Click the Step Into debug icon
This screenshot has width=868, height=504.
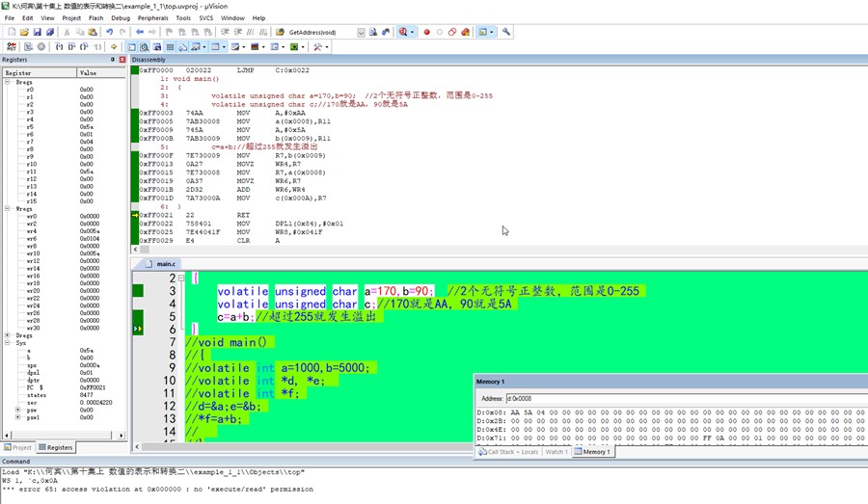click(60, 46)
